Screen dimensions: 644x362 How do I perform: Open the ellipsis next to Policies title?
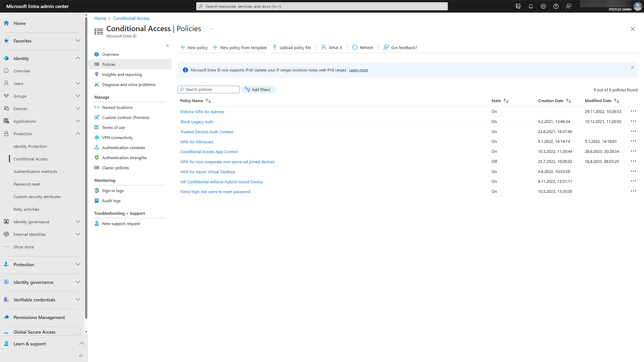click(211, 29)
